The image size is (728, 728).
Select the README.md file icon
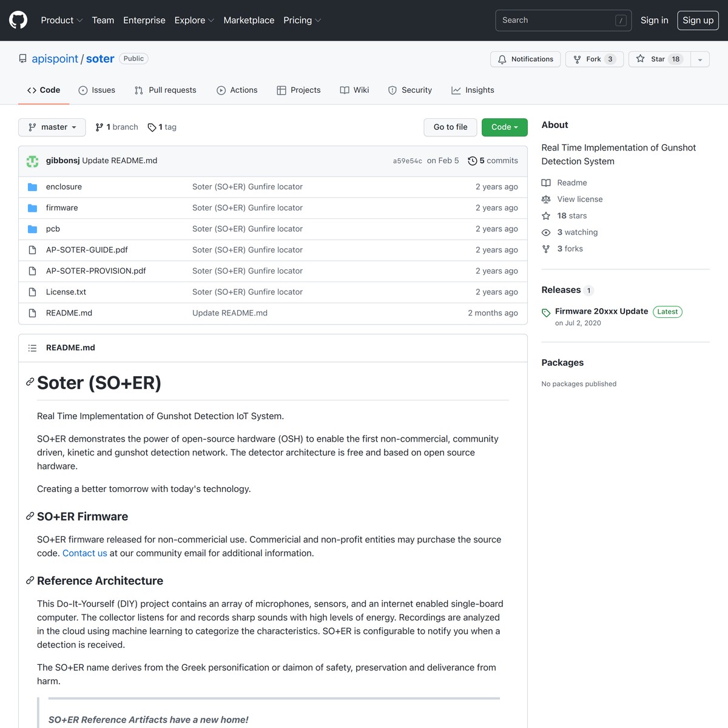click(32, 313)
